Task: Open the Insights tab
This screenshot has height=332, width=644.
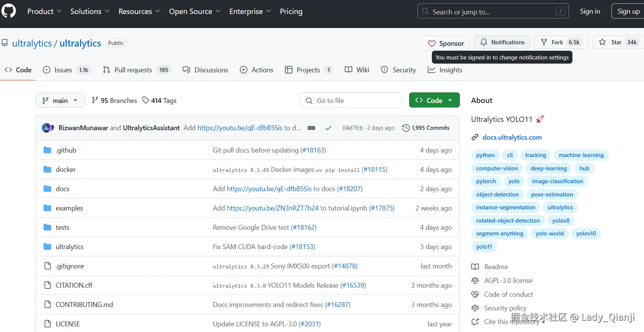Action: (x=445, y=70)
